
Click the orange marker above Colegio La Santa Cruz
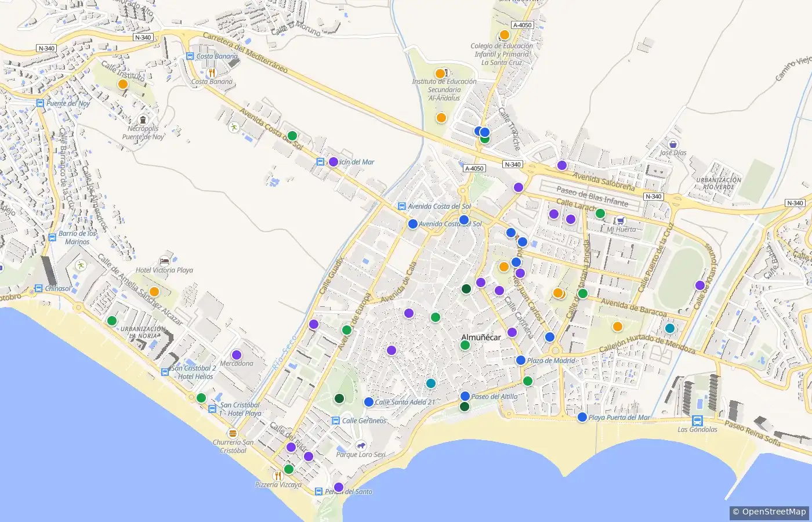click(505, 35)
